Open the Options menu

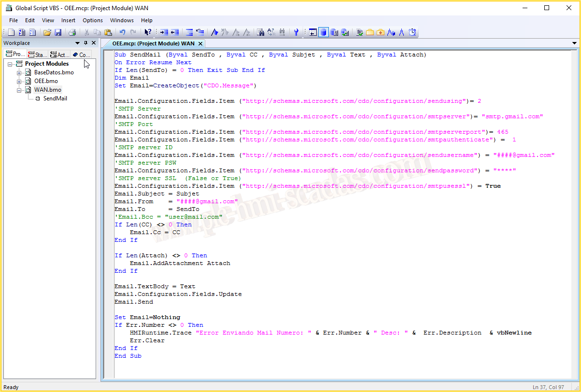coord(92,20)
